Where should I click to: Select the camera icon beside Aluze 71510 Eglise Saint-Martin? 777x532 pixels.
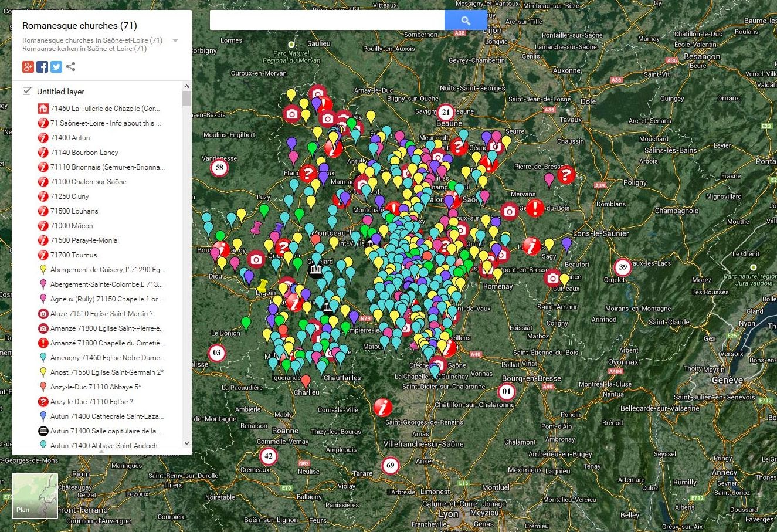(x=43, y=313)
